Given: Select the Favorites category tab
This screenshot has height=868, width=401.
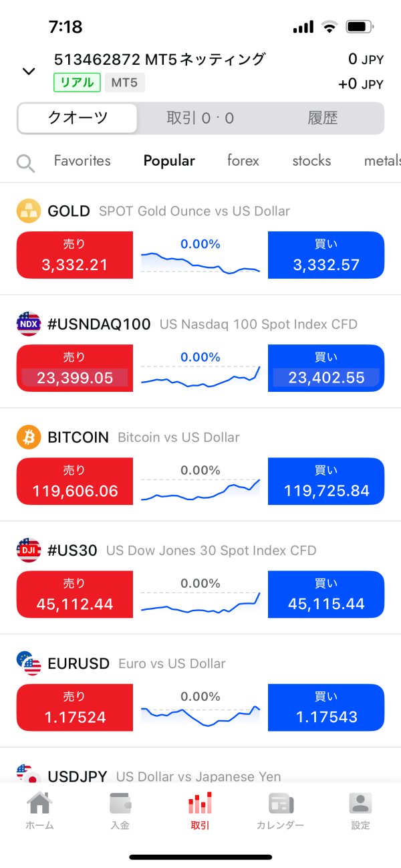Looking at the screenshot, I should pos(82,161).
